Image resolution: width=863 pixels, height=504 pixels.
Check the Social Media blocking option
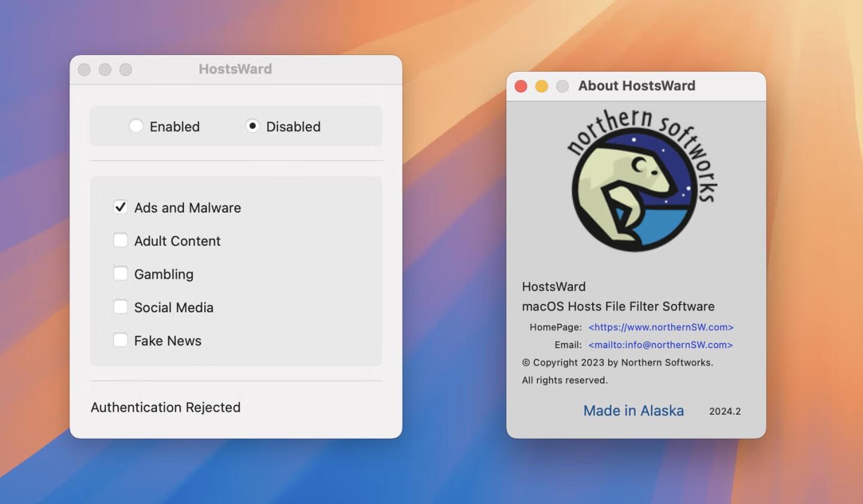click(x=120, y=307)
